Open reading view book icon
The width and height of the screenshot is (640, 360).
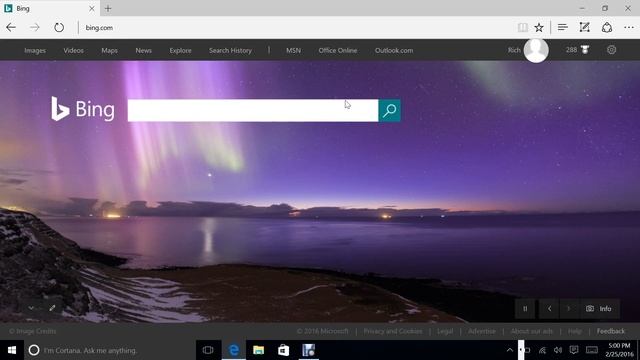(x=522, y=27)
